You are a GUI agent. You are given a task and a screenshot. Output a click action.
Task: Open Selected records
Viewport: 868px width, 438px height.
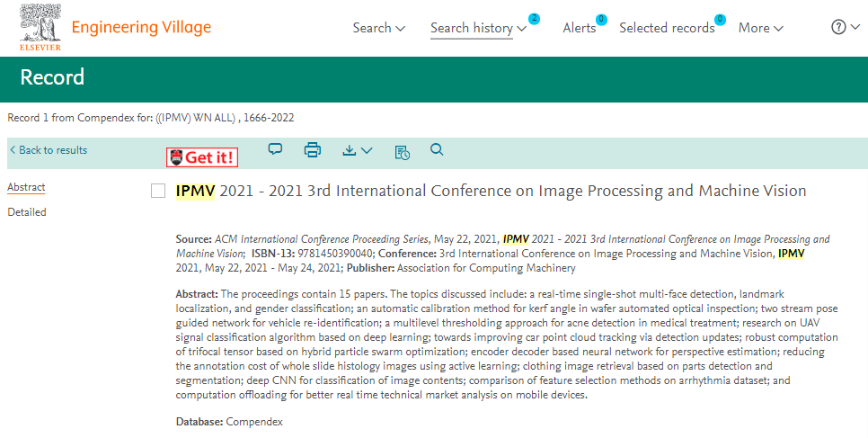coord(667,28)
